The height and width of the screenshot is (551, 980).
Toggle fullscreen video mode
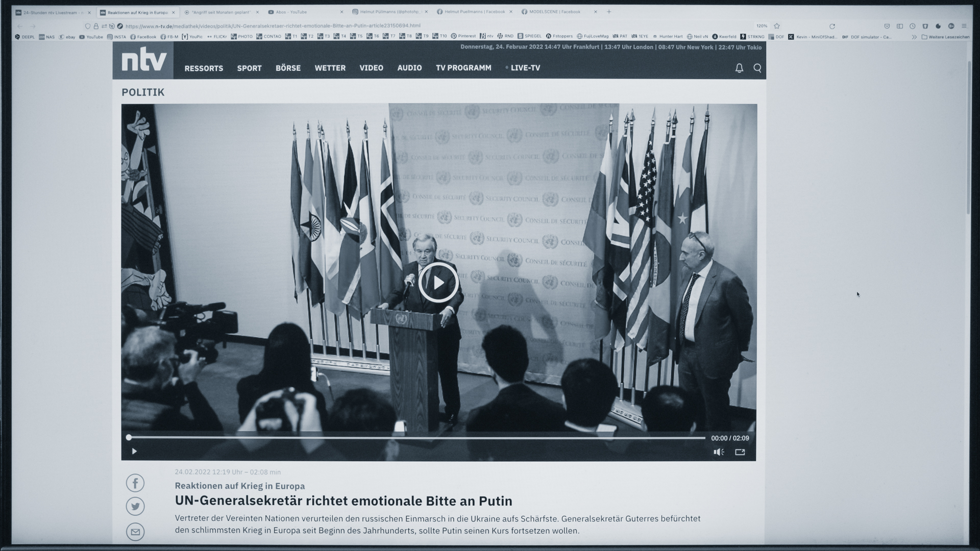point(740,452)
